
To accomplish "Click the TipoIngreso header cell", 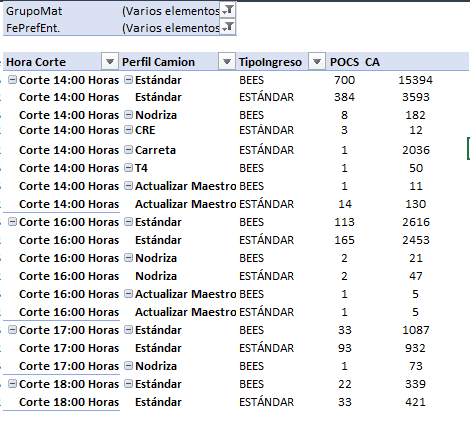I will 270,62.
